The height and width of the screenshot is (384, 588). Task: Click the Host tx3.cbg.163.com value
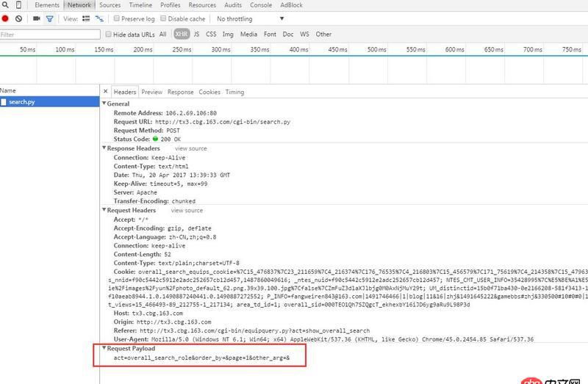[157, 314]
